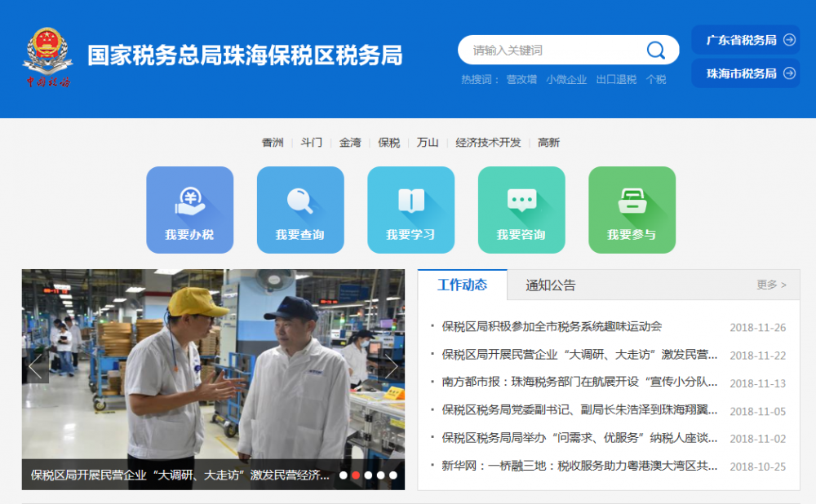Click the search magnifier icon

click(x=655, y=50)
